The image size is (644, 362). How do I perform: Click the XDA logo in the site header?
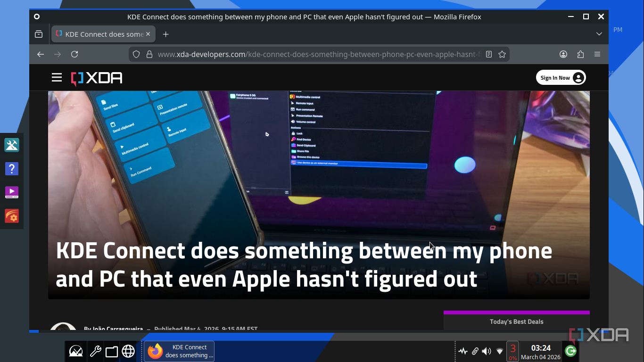pos(97,78)
